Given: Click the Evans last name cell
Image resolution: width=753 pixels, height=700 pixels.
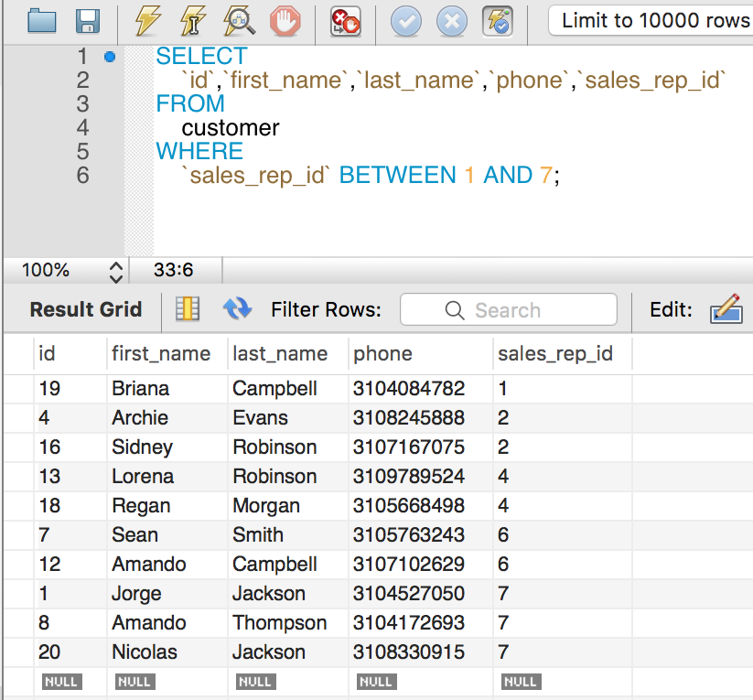Looking at the screenshot, I should coord(287,418).
